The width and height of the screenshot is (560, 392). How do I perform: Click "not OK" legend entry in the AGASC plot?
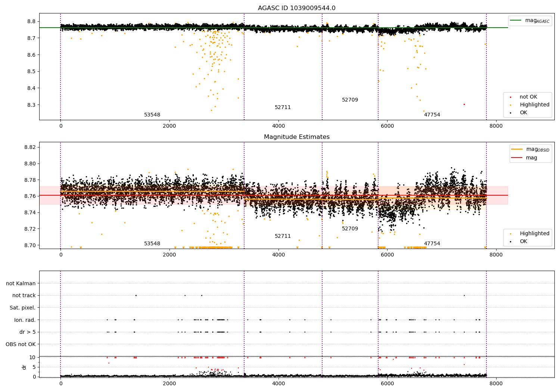pyautogui.click(x=528, y=97)
